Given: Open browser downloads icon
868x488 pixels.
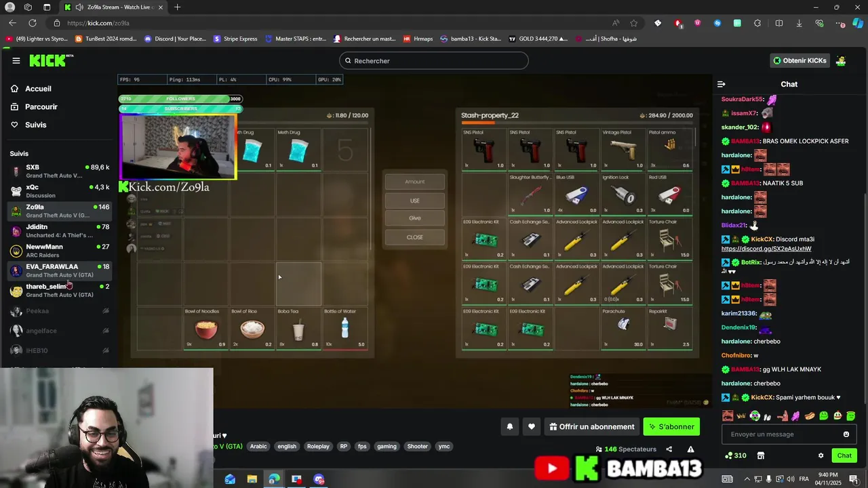Looking at the screenshot, I should pos(799,23).
